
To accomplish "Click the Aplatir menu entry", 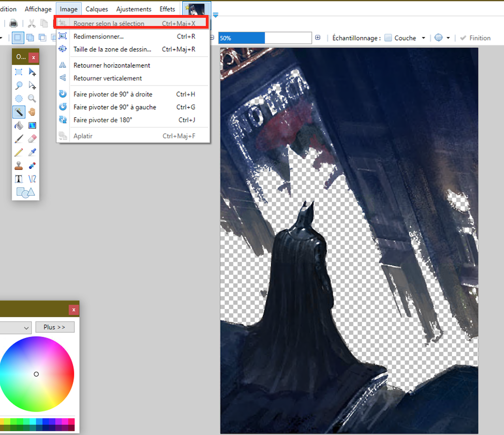I will tap(134, 136).
